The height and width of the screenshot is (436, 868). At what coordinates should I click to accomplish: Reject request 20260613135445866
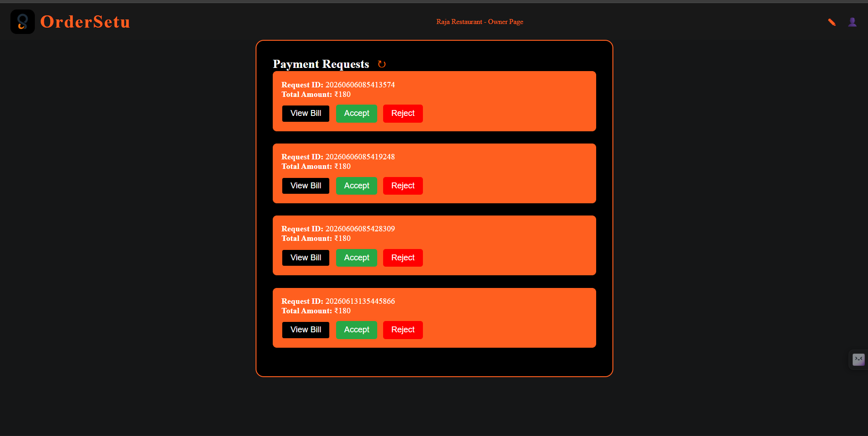[x=403, y=330]
